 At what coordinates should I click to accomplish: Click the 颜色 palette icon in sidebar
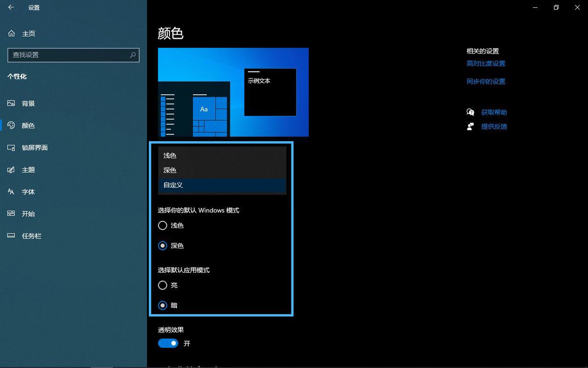coord(11,126)
